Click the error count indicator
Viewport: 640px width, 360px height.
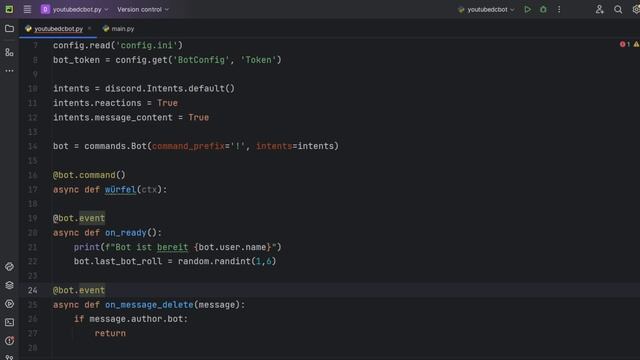pyautogui.click(x=624, y=44)
